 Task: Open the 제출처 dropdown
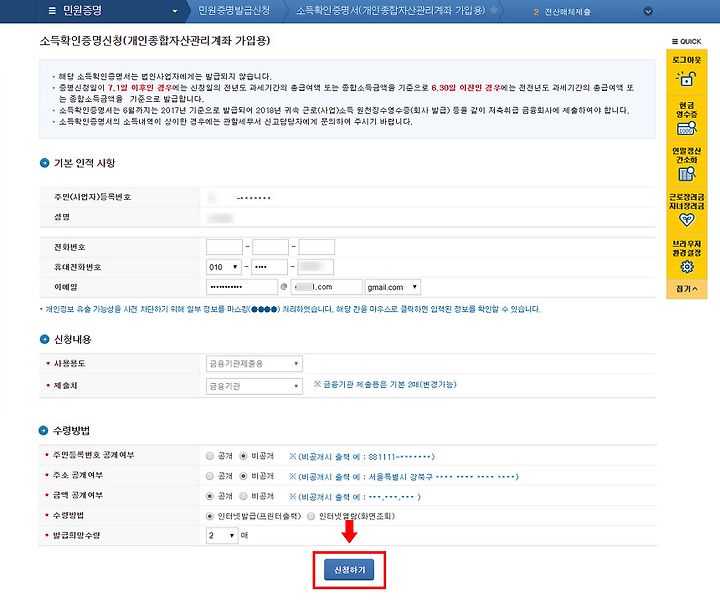254,386
